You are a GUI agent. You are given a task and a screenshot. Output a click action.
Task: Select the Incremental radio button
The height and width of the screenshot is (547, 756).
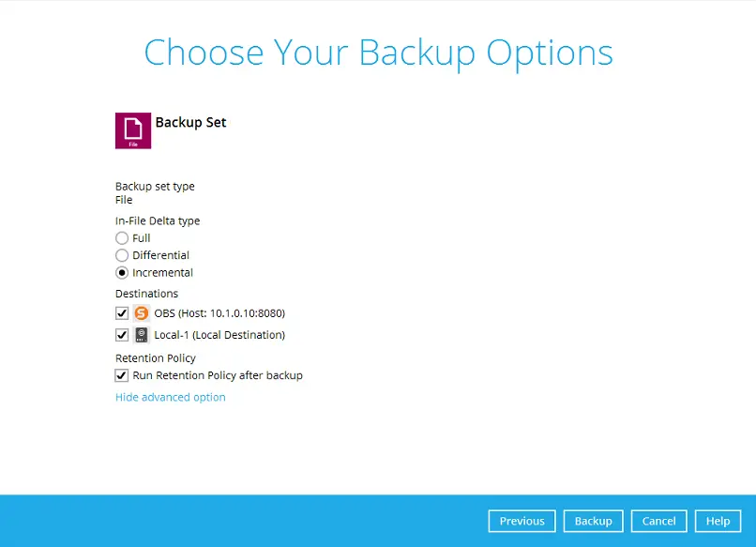click(x=122, y=273)
